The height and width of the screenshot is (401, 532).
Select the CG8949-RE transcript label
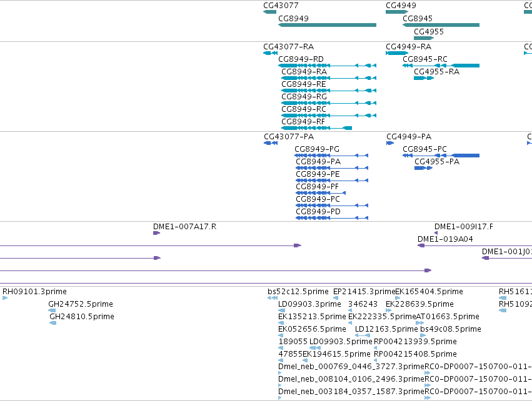[304, 84]
